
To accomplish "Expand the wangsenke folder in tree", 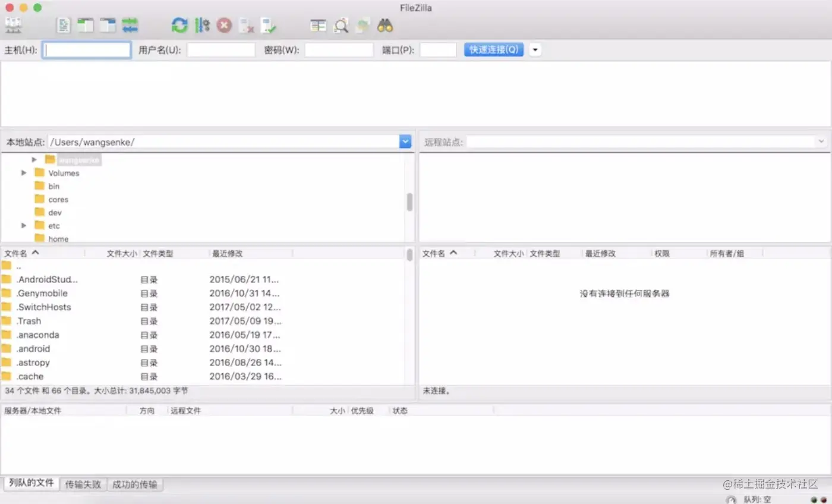I will point(34,159).
